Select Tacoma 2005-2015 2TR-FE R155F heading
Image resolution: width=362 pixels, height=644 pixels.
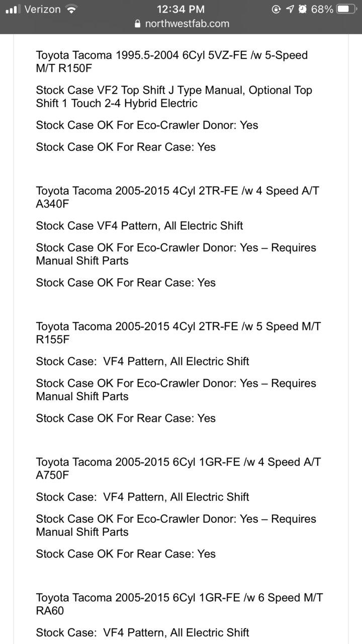(178, 333)
